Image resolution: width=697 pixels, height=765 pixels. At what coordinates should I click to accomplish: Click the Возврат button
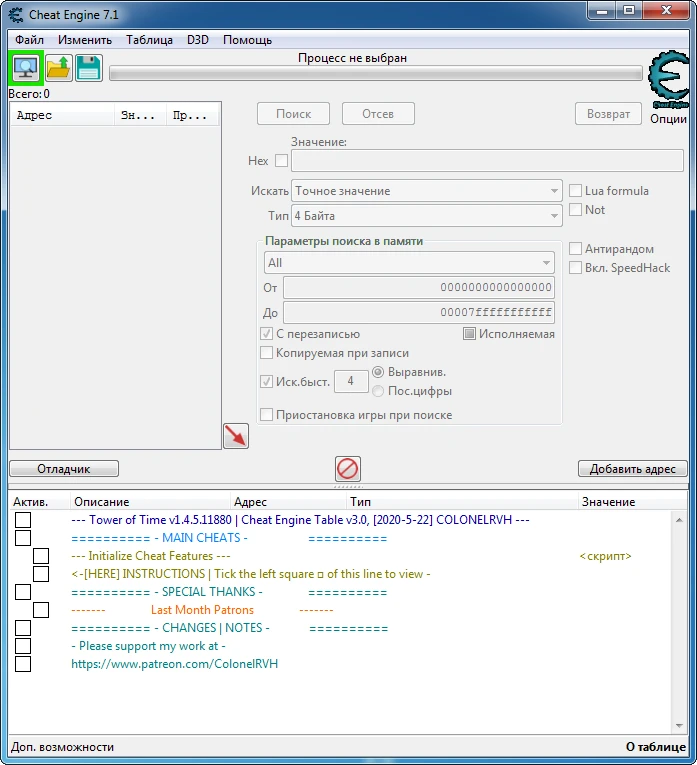608,114
